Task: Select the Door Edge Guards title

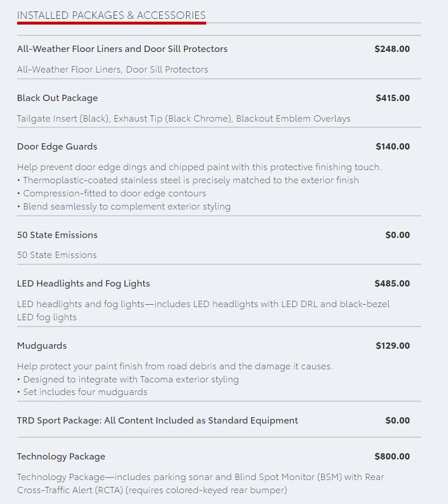Action: tap(57, 147)
